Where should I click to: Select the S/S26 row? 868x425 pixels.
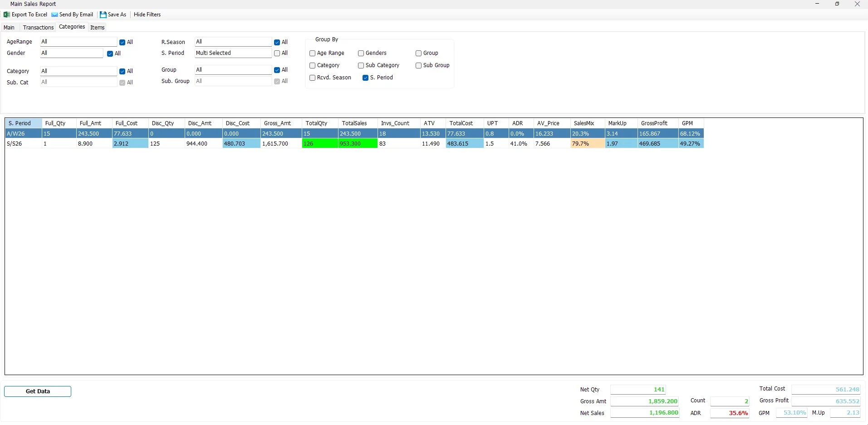pos(354,143)
